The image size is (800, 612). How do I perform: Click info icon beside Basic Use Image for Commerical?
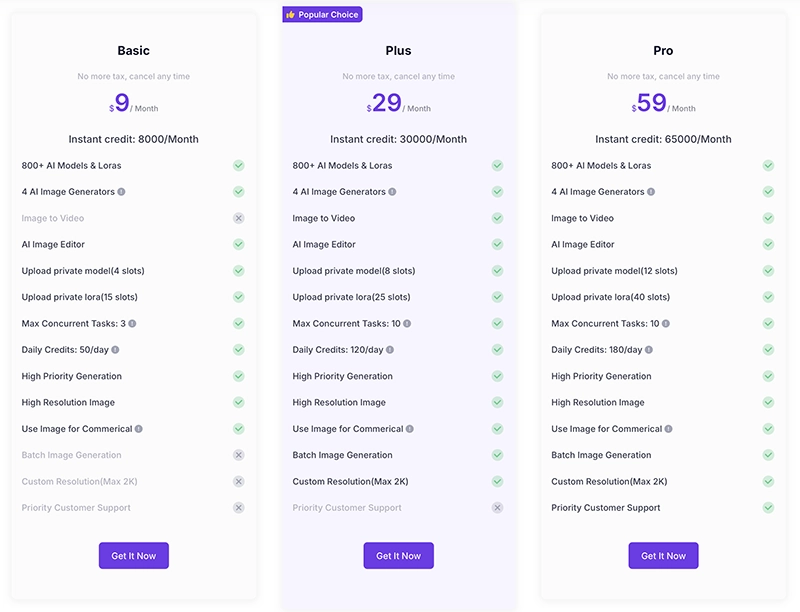[139, 429]
